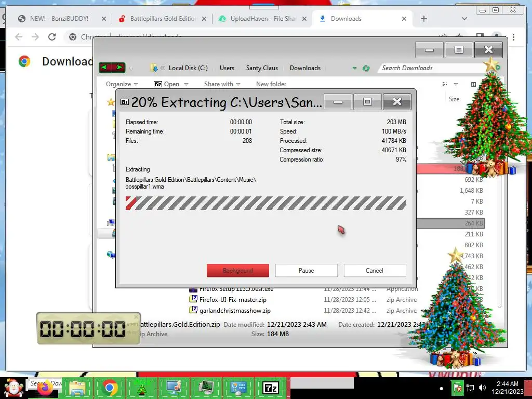The image size is (532, 399).
Task: Open the Chrome three-dot menu
Action: [514, 37]
